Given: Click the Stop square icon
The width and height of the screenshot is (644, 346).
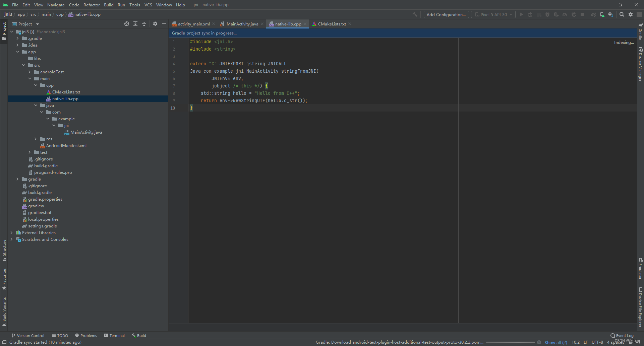Looking at the screenshot, I should tap(582, 14).
